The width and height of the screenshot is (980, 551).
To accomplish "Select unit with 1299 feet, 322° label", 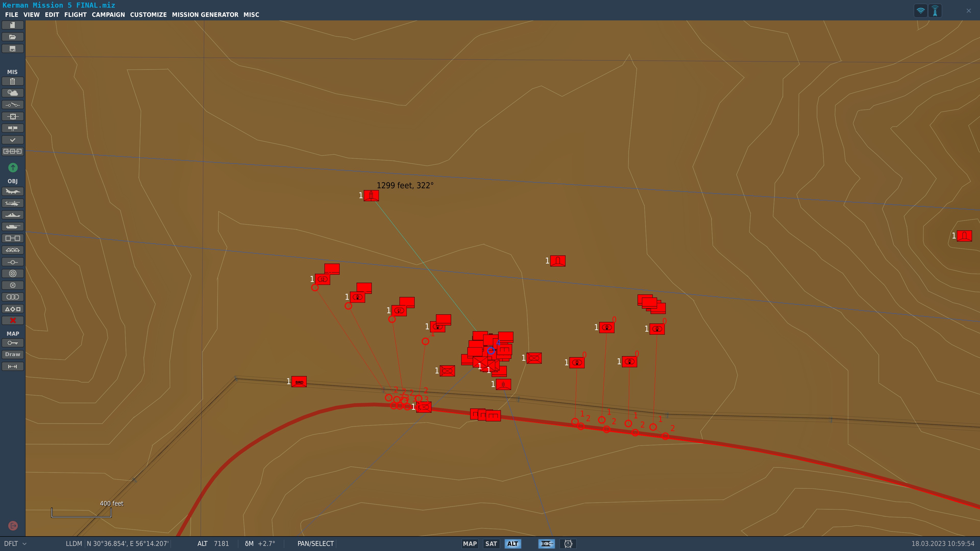I will 371,195.
